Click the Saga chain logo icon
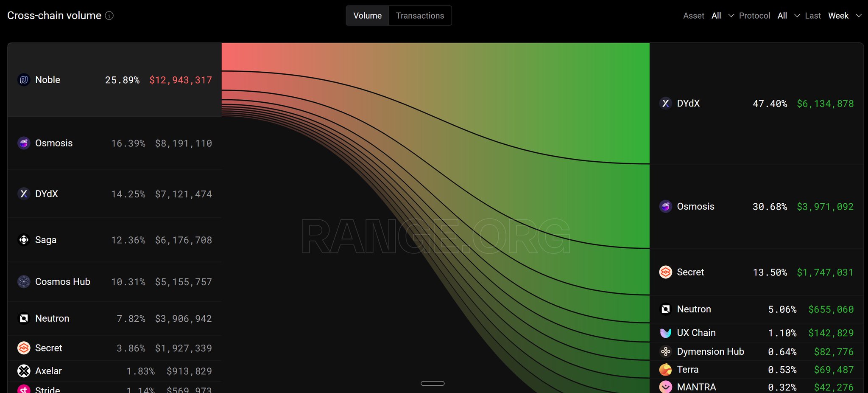 (x=24, y=240)
